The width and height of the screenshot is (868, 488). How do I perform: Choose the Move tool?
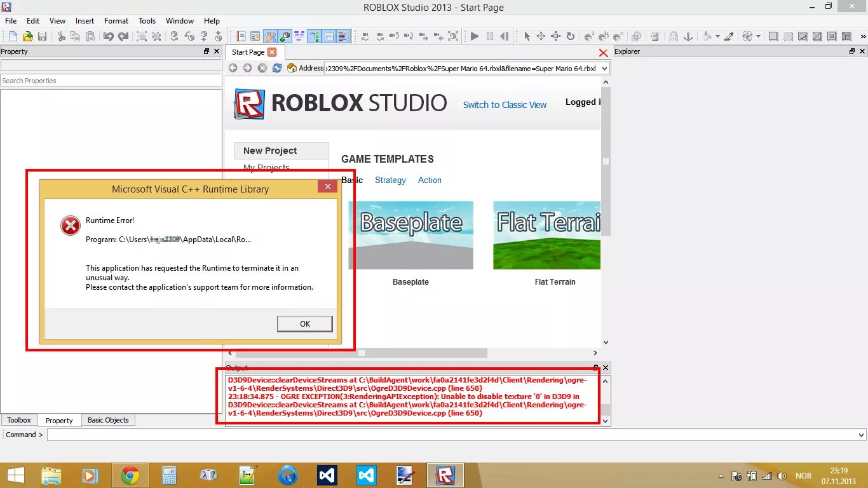[541, 37]
